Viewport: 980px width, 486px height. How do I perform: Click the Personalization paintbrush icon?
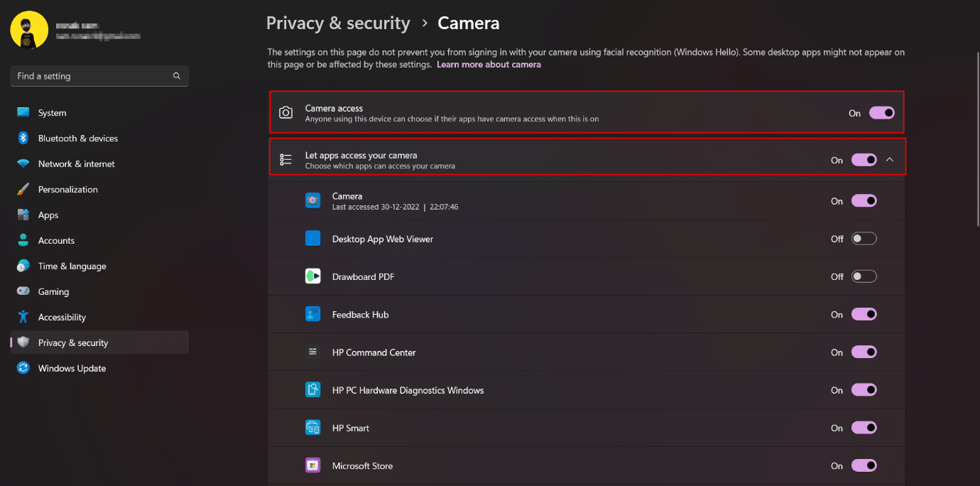tap(23, 190)
